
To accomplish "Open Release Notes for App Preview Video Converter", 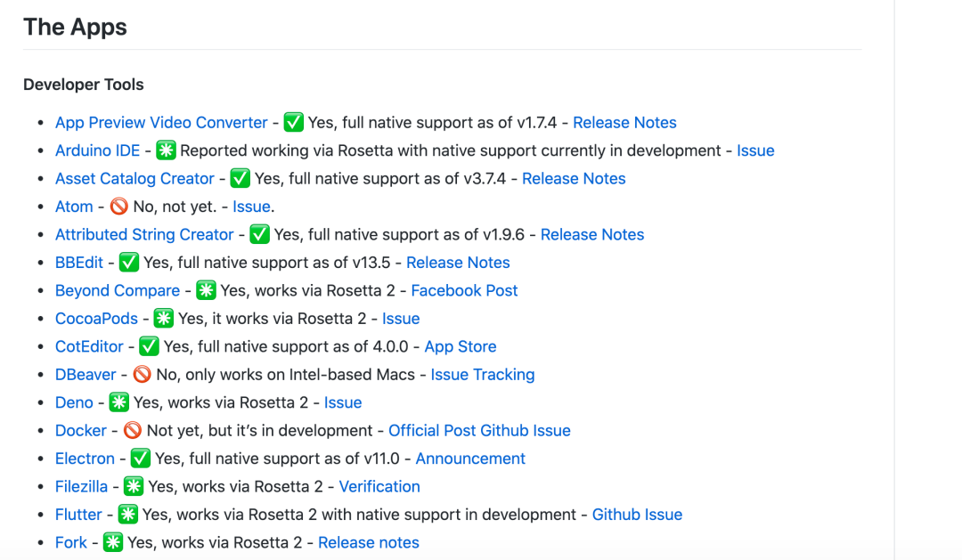I will (x=624, y=123).
